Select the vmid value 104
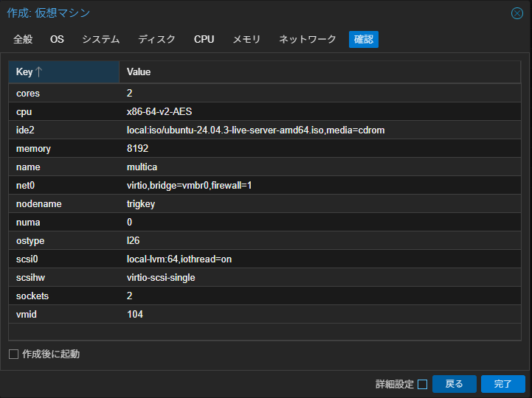Viewport: 532px width, 398px height. (x=135, y=314)
